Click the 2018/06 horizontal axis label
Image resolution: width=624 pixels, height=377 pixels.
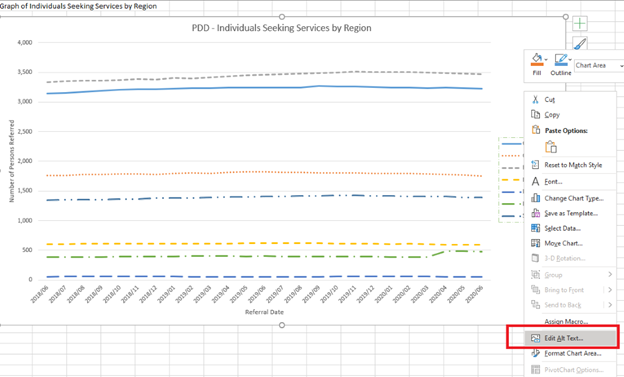(40, 294)
